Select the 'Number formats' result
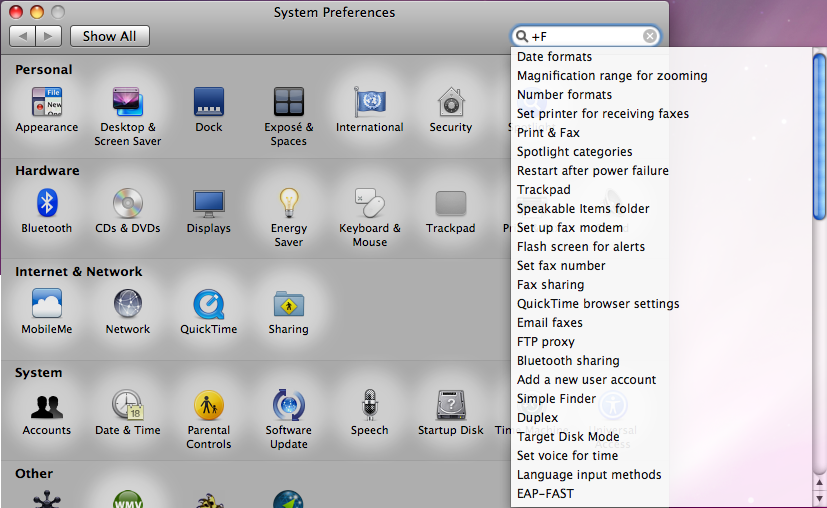The height and width of the screenshot is (508, 827). pyautogui.click(x=564, y=94)
